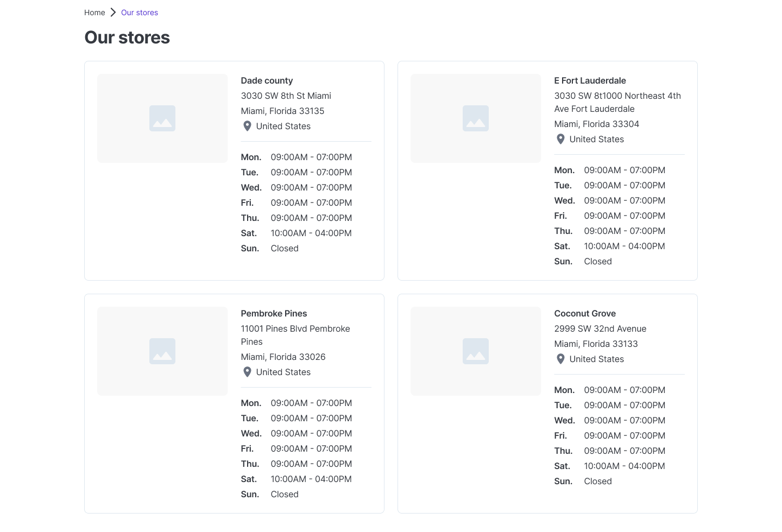Click the location pin icon for Dade county
782x532 pixels.
coord(248,126)
